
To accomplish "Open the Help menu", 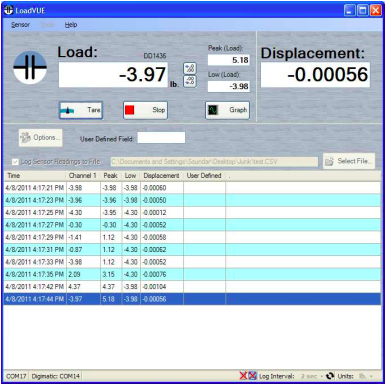I will point(71,25).
